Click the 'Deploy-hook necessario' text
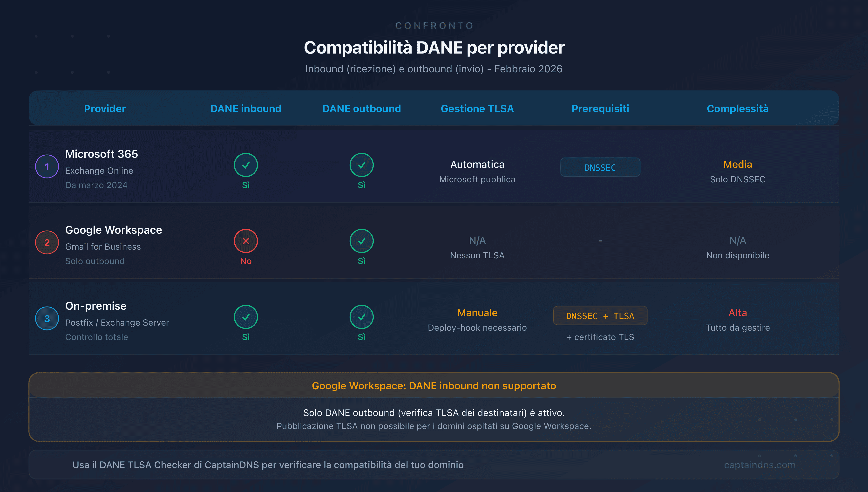This screenshot has width=868, height=492. [477, 328]
